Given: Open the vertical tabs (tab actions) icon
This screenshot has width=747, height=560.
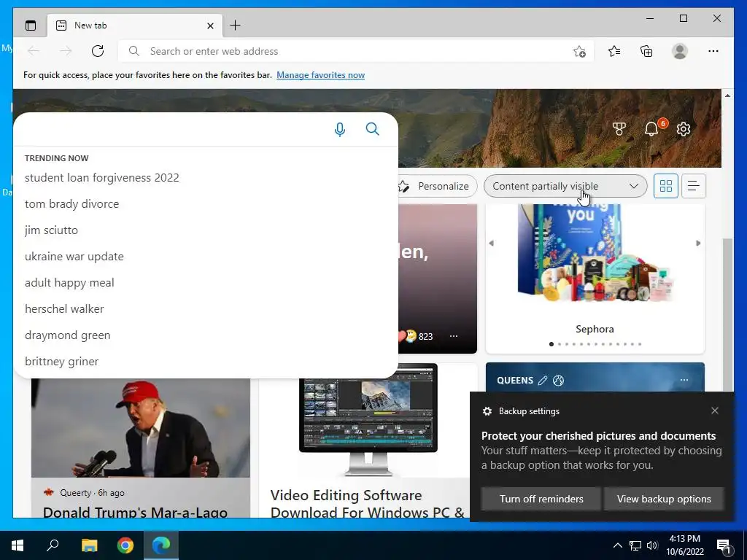Looking at the screenshot, I should (x=31, y=26).
